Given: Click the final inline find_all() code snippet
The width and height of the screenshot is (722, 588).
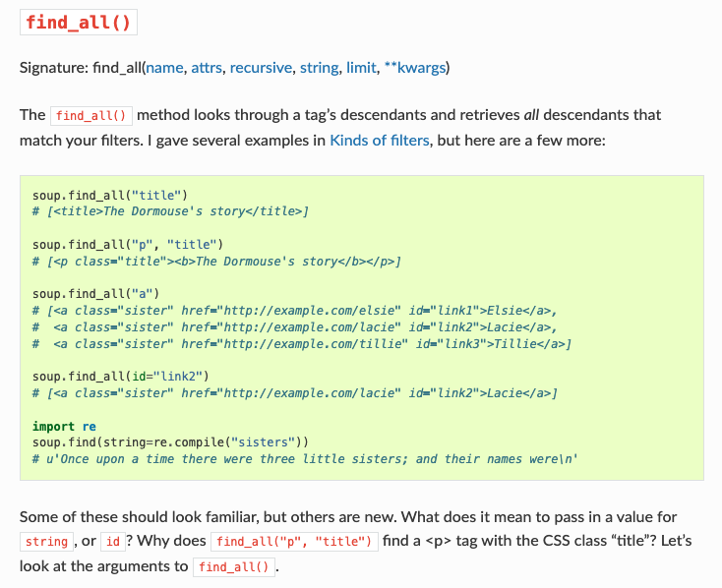Looking at the screenshot, I should (233, 567).
